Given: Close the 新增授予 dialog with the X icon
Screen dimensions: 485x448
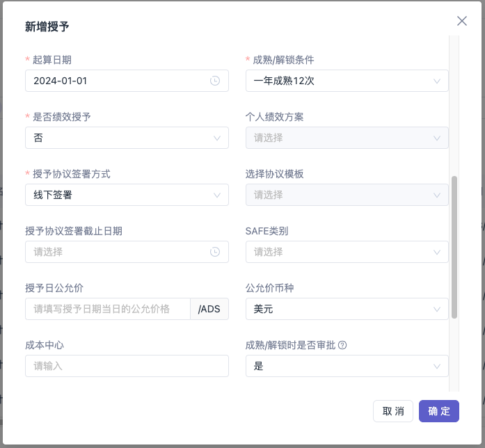Looking at the screenshot, I should coord(462,21).
